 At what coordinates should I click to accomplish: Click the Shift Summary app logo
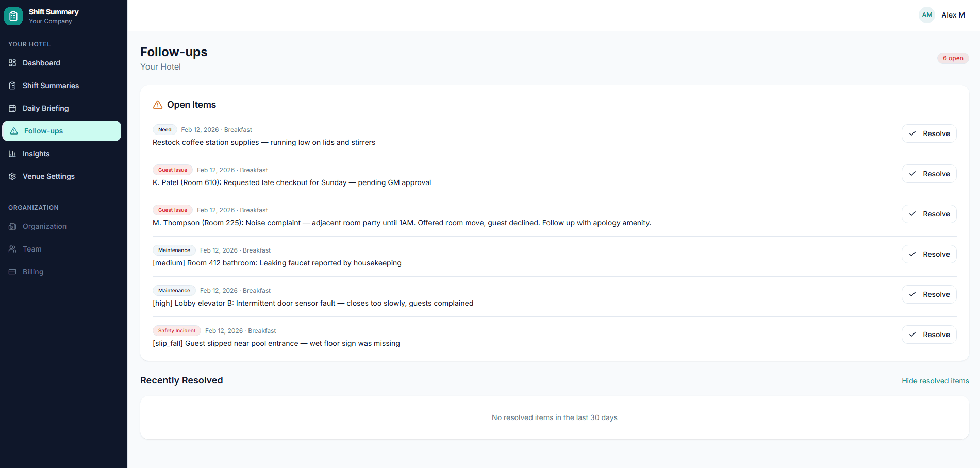pos(13,15)
